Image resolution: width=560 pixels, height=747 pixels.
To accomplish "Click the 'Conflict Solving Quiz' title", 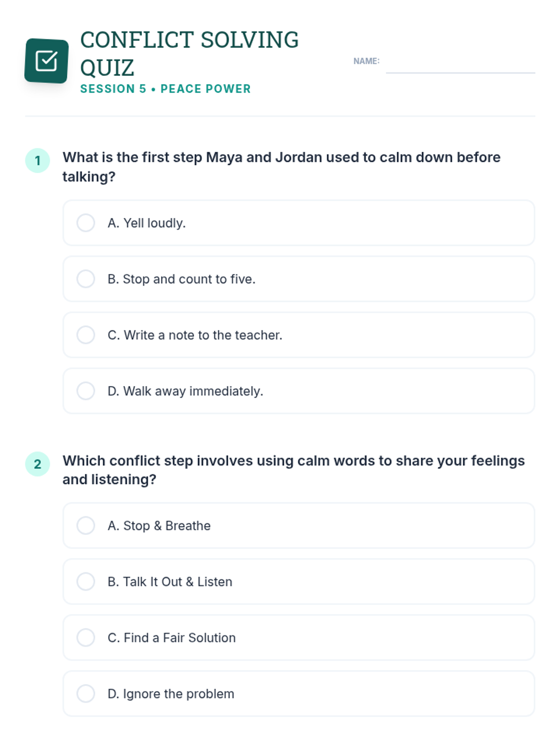I will click(x=189, y=53).
